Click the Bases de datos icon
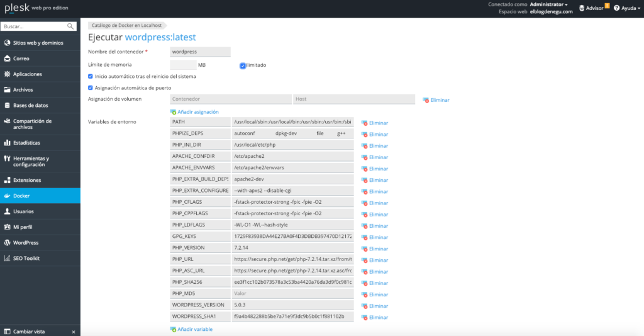644x336 pixels. coord(7,105)
